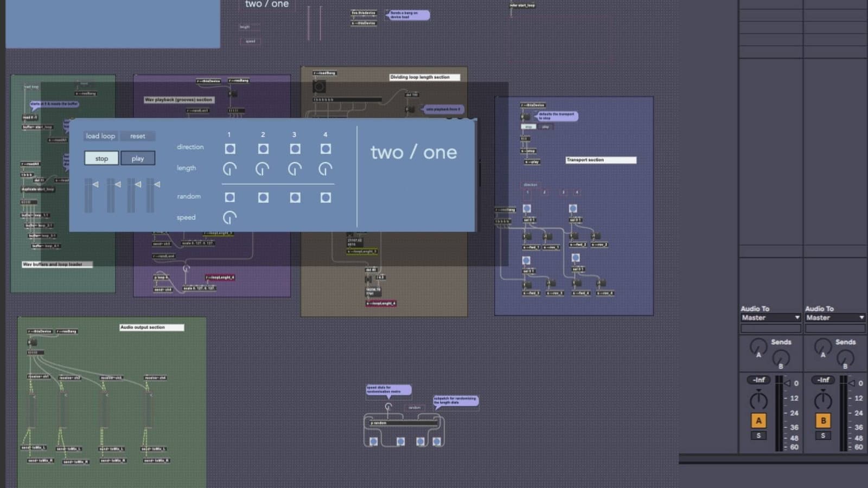Image resolution: width=868 pixels, height=488 pixels.
Task: Click the Transport section comment label
Action: 601,160
